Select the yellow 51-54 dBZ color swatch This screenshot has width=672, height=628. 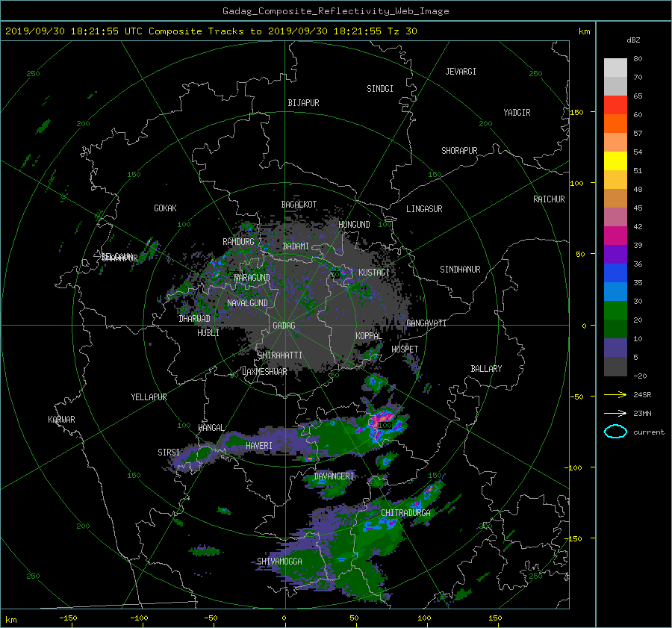[615, 161]
